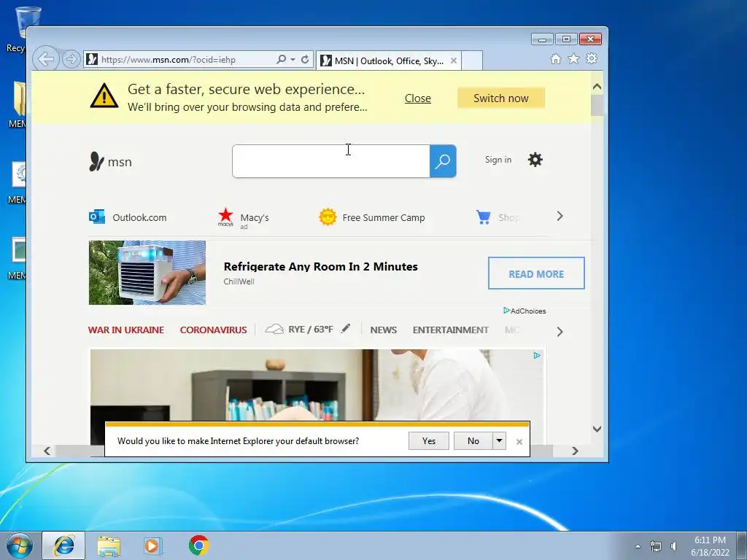The height and width of the screenshot is (560, 747).
Task: Open the Free Summer Camp shortcut
Action: click(x=372, y=217)
